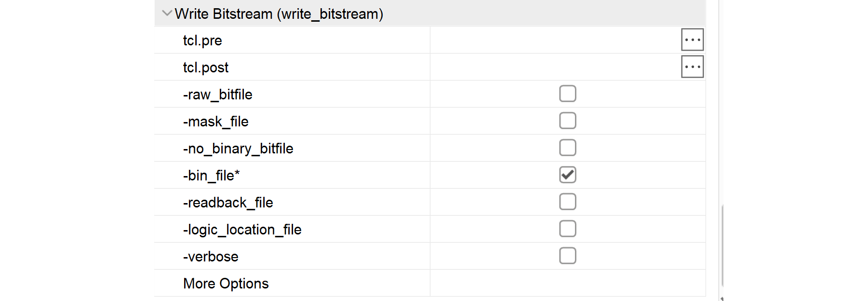Image resolution: width=868 pixels, height=301 pixels.
Task: Enable the -mask_file checkbox
Action: (567, 121)
